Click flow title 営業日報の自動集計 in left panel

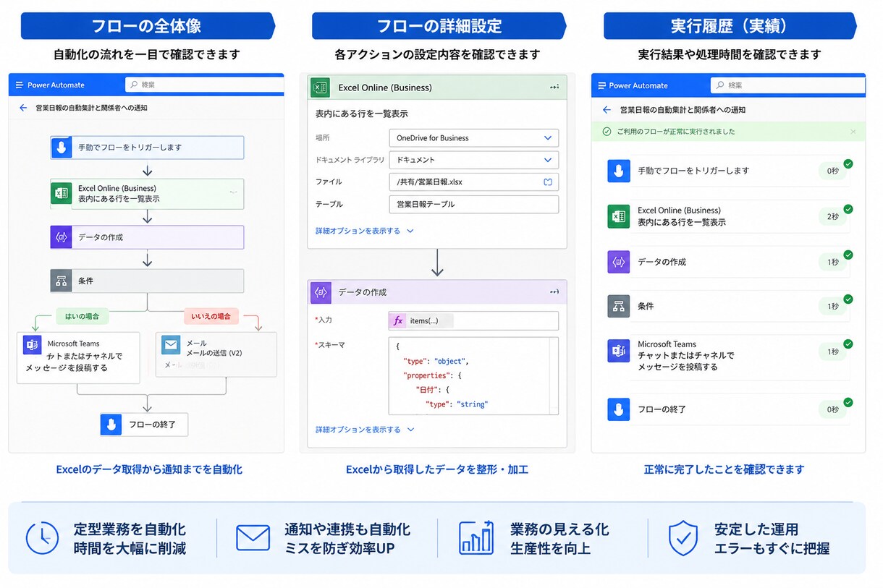[92, 108]
